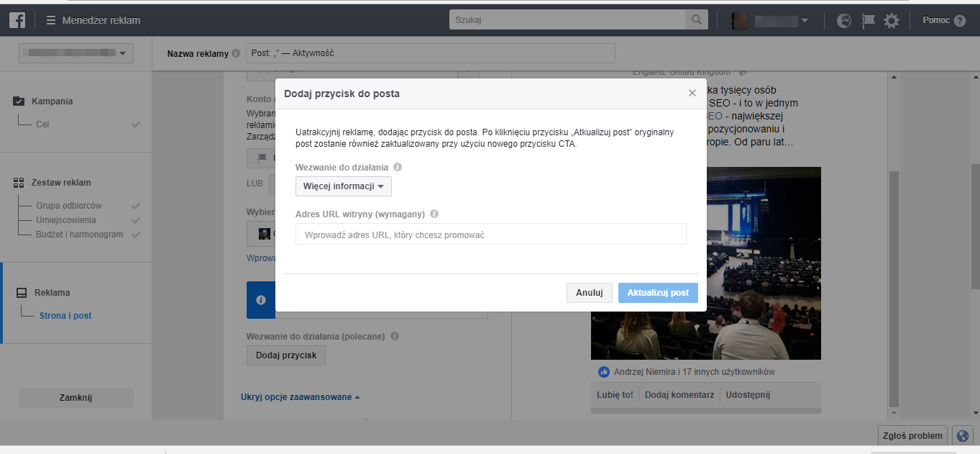Focus the Nazwa reklamy text field
Image resolution: width=980 pixels, height=454 pixels.
click(431, 53)
